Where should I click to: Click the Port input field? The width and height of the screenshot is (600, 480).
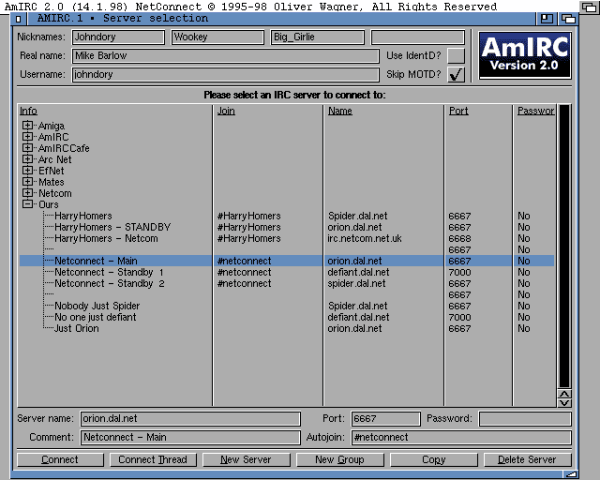tap(386, 419)
